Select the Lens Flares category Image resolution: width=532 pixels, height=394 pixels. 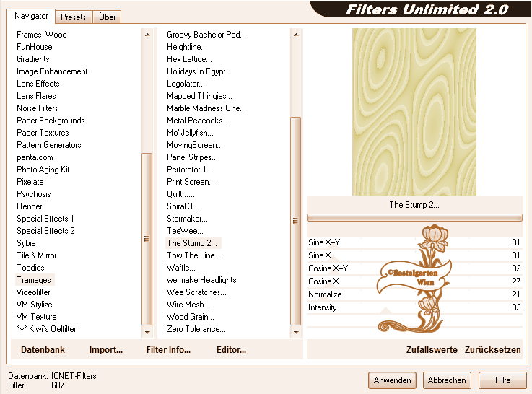[x=36, y=96]
